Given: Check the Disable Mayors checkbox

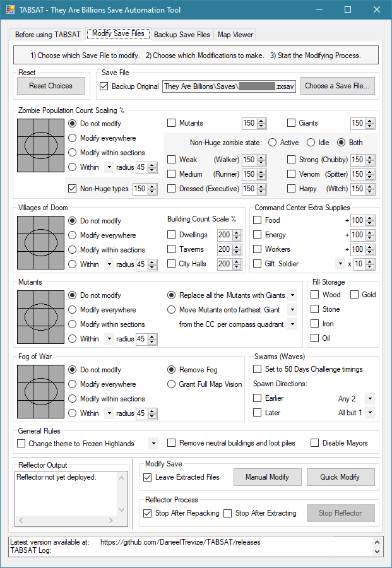Looking at the screenshot, I should tap(315, 442).
